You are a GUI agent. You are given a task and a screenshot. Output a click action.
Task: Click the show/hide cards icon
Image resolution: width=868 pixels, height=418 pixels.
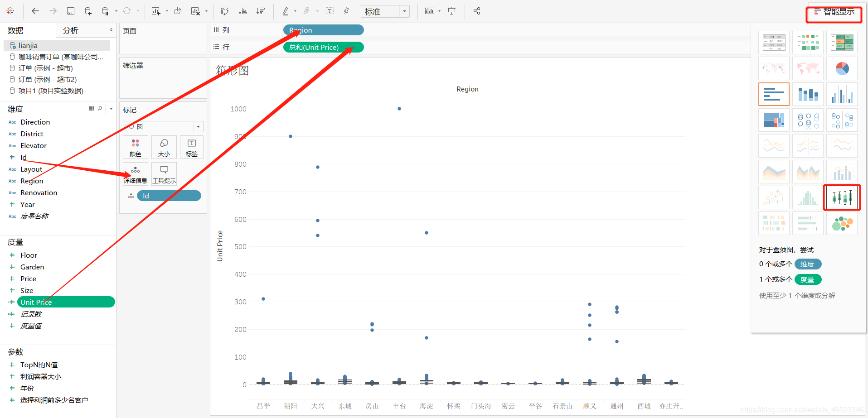pyautogui.click(x=429, y=11)
